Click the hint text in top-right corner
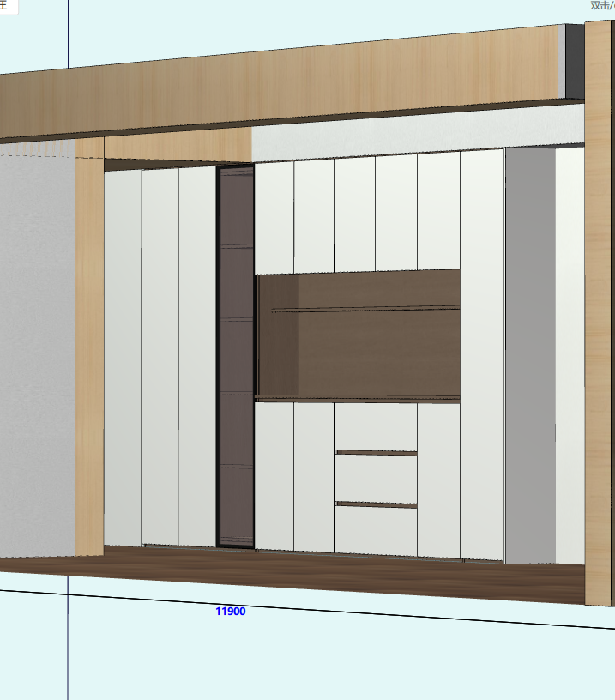The width and height of the screenshot is (615, 700). (x=601, y=6)
